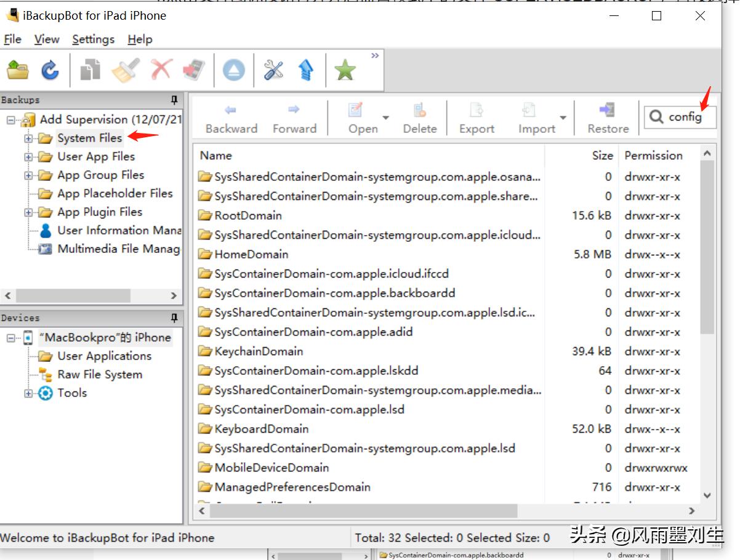Show more toolbar items via chevron
This screenshot has width=740, height=560.
[374, 56]
